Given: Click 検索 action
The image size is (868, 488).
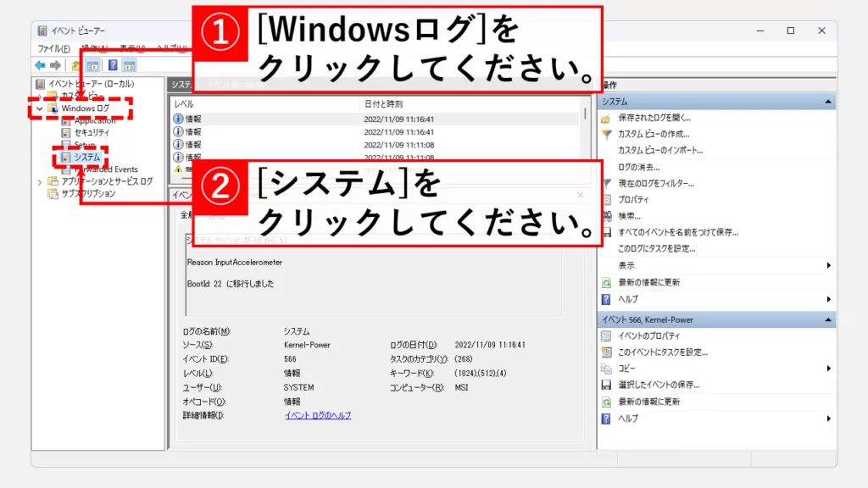Looking at the screenshot, I should [x=629, y=216].
